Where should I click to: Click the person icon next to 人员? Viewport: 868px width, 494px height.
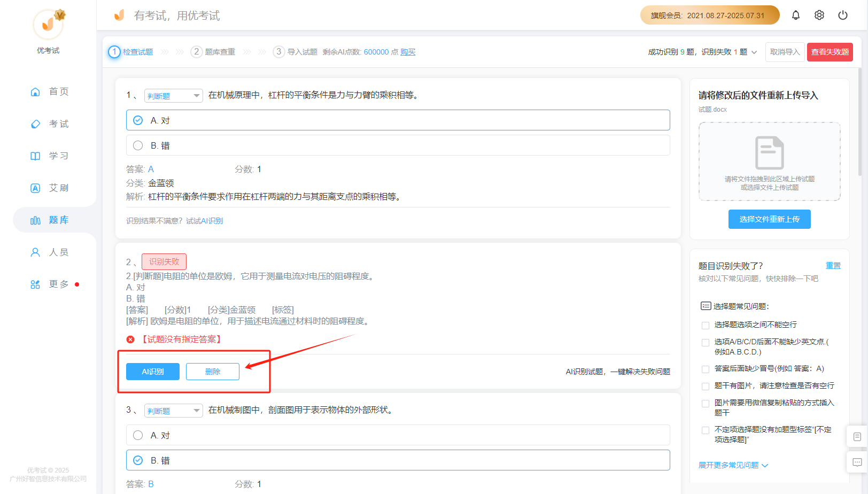coord(35,252)
